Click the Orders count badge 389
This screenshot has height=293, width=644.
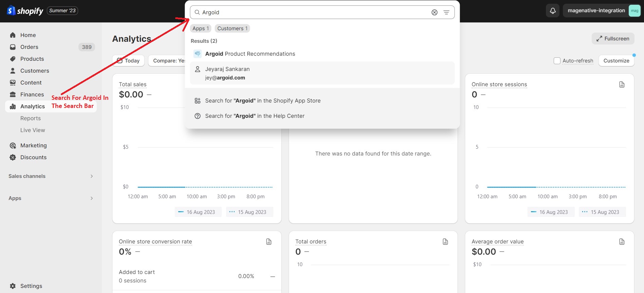[x=87, y=47]
